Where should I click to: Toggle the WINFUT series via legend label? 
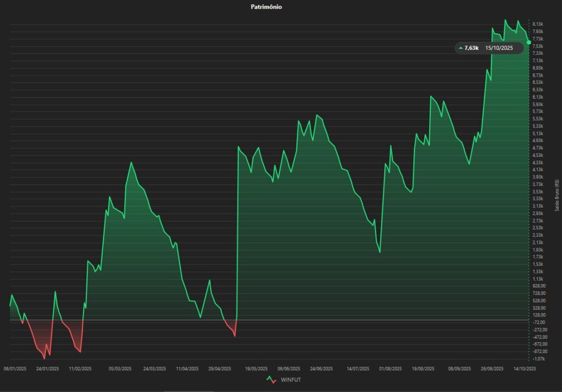290,379
